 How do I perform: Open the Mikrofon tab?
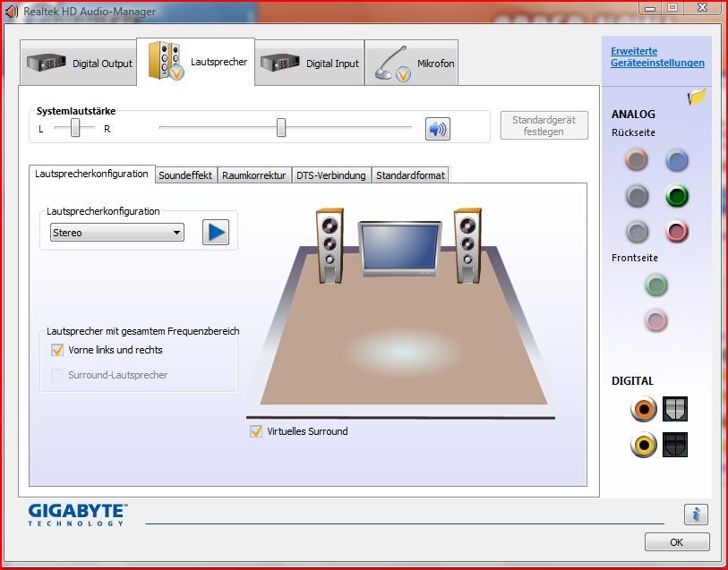411,63
